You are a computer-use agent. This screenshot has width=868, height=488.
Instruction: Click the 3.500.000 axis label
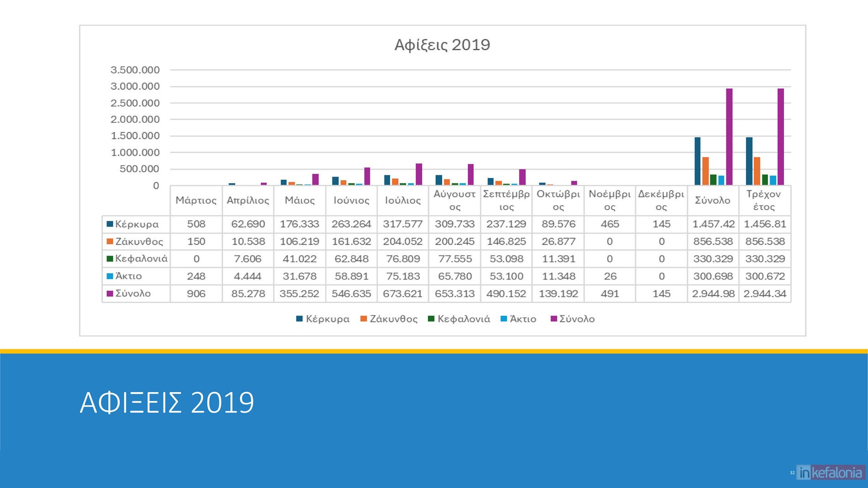tap(135, 70)
